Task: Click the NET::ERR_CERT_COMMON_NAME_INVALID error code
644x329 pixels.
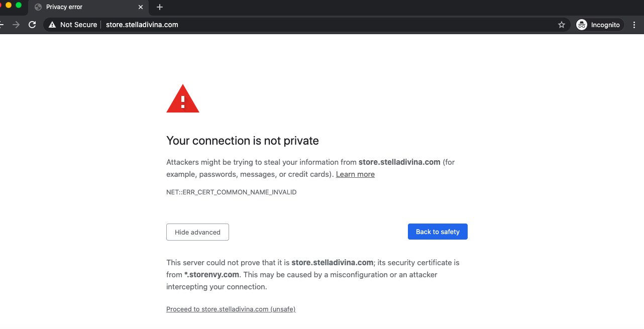Action: [231, 192]
